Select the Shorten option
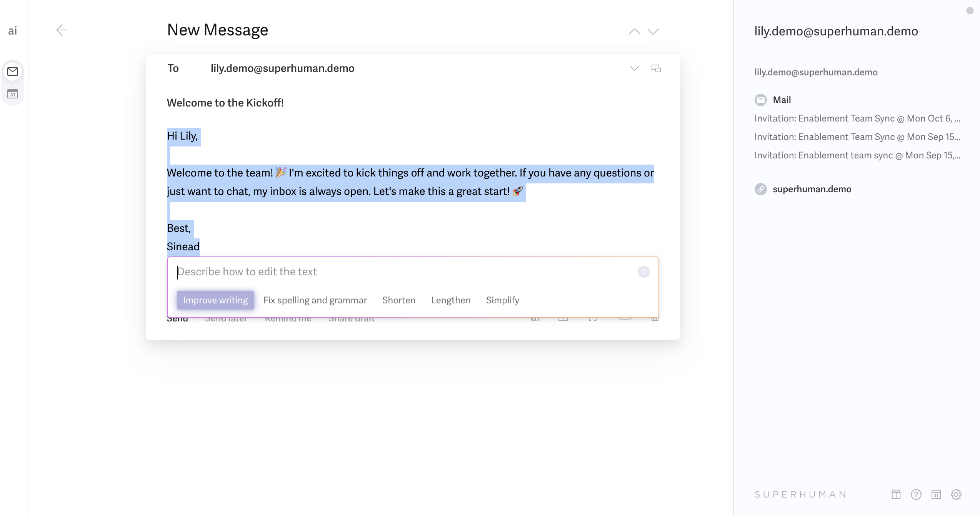 pos(399,300)
